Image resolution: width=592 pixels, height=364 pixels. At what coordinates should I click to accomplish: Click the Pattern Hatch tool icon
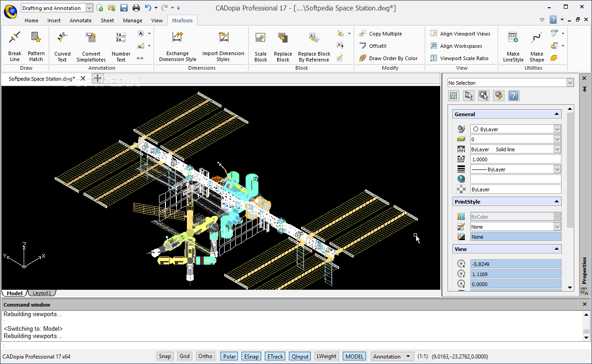coord(36,37)
